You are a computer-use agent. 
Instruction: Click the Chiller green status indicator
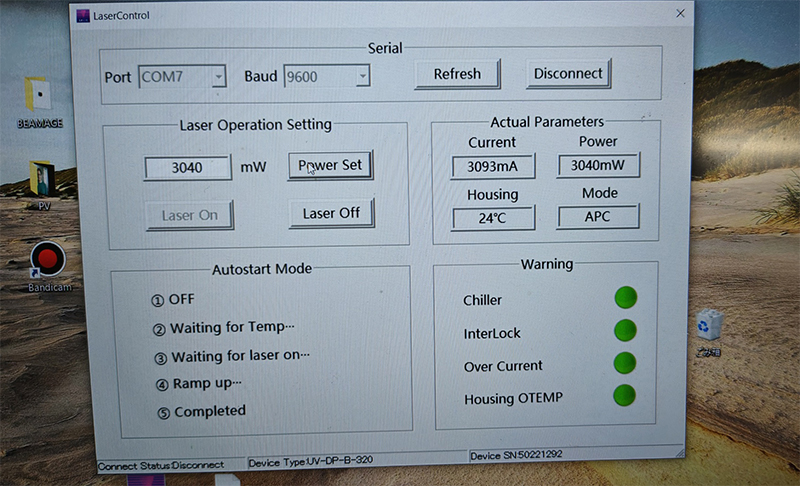point(626,298)
